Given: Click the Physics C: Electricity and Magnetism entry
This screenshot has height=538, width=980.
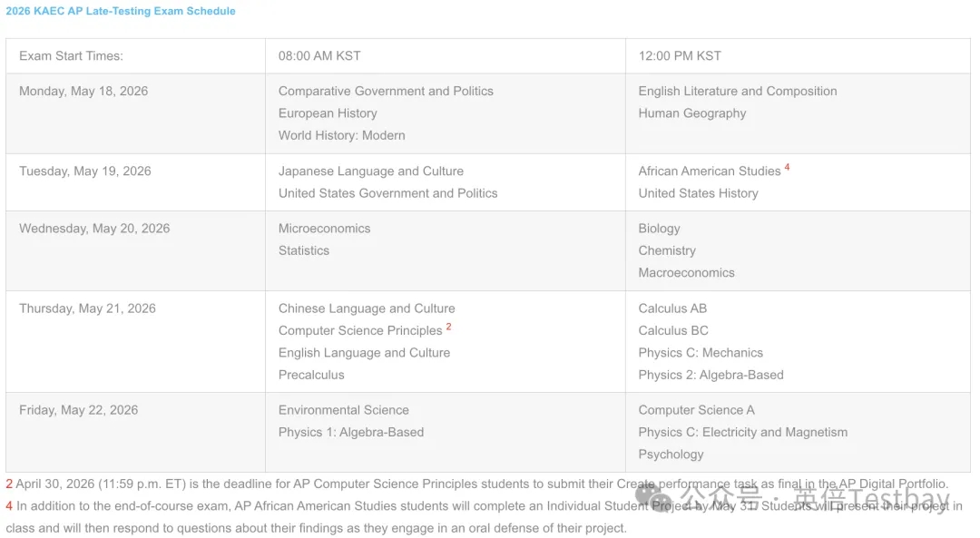Looking at the screenshot, I should pyautogui.click(x=742, y=432).
